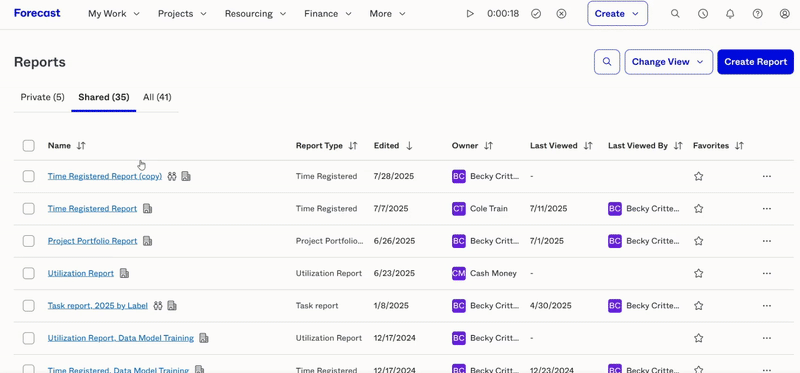
Task: Switch to the Shared (35) tab
Action: coord(104,97)
